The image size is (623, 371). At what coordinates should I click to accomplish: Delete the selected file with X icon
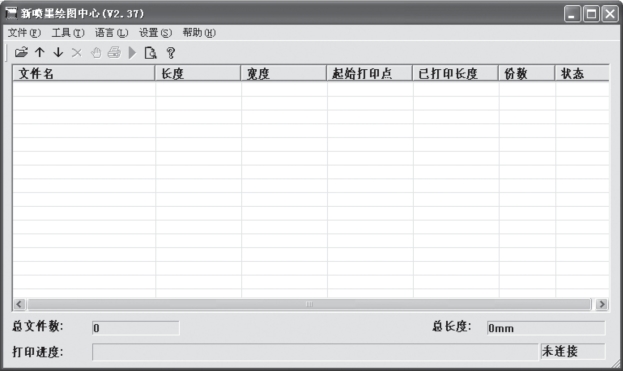77,52
